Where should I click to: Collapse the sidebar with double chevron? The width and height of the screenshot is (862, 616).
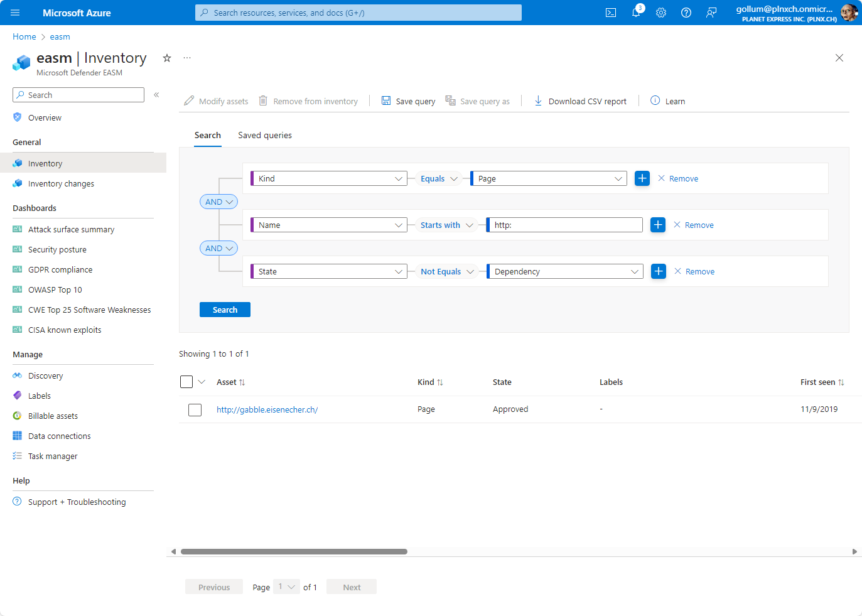(x=156, y=95)
